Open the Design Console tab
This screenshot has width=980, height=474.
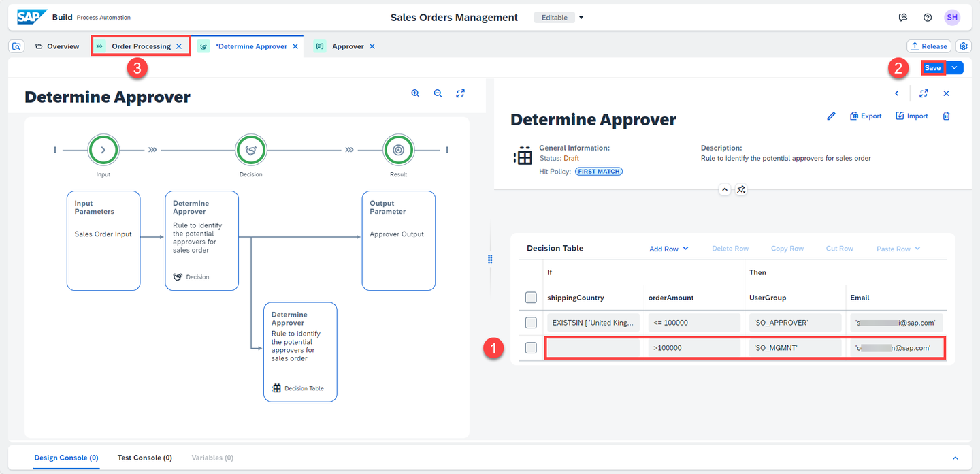67,458
